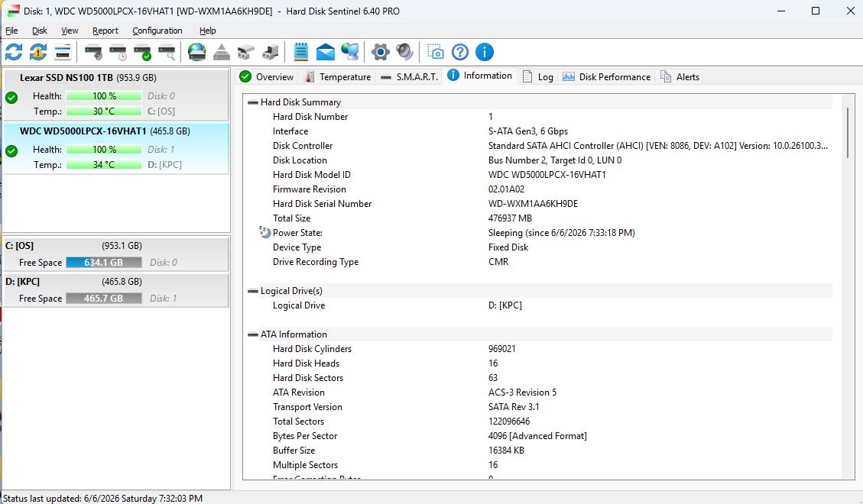This screenshot has height=504, width=863.
Task: Click the blue Refresh arrows toolbar icon
Action: tap(14, 52)
